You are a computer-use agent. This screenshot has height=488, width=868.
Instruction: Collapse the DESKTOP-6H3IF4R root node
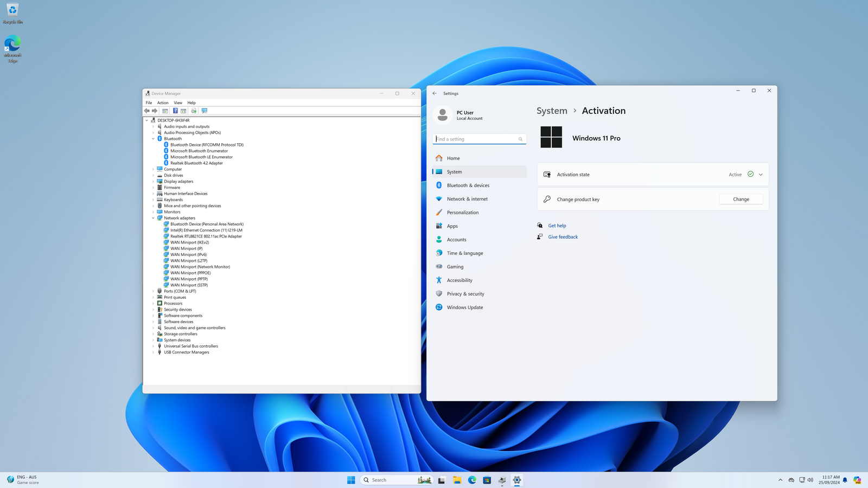click(x=146, y=120)
